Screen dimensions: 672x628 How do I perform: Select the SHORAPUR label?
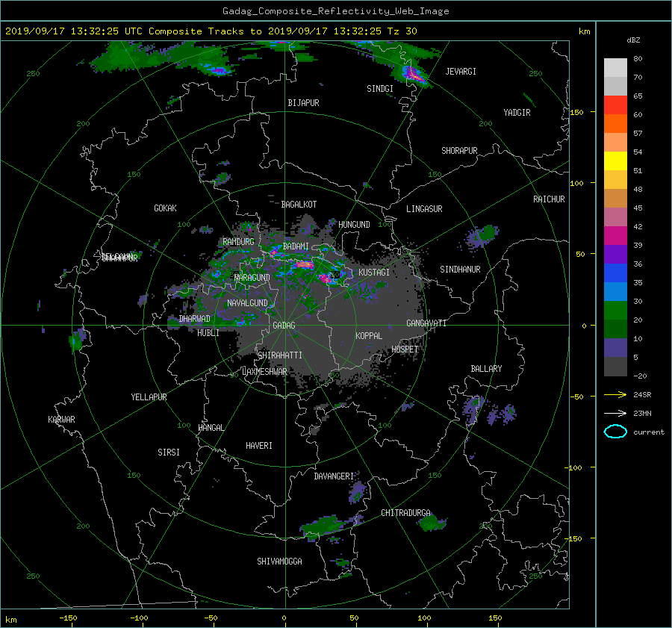coord(459,151)
